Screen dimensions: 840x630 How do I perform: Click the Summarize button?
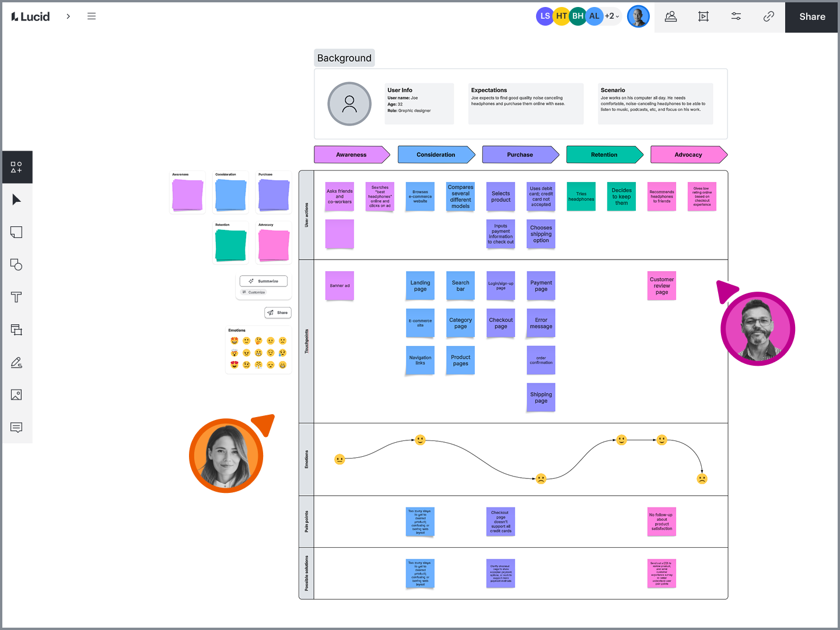click(x=264, y=281)
